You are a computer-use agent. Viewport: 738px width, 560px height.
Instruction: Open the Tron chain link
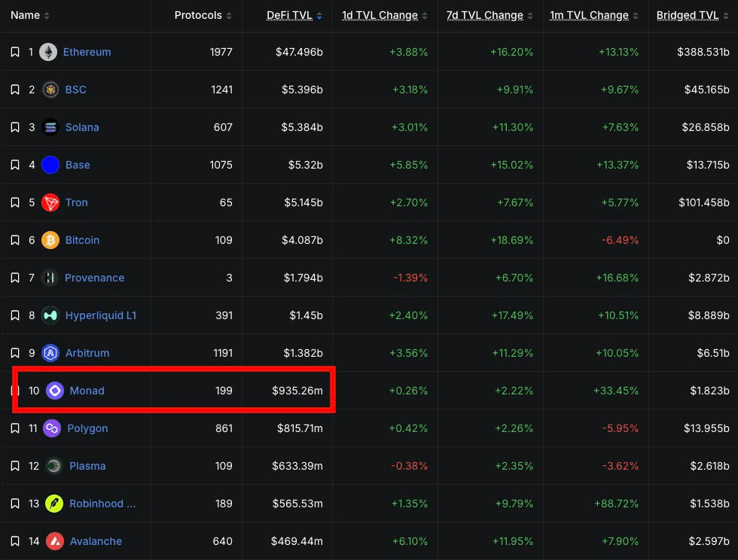coord(77,202)
